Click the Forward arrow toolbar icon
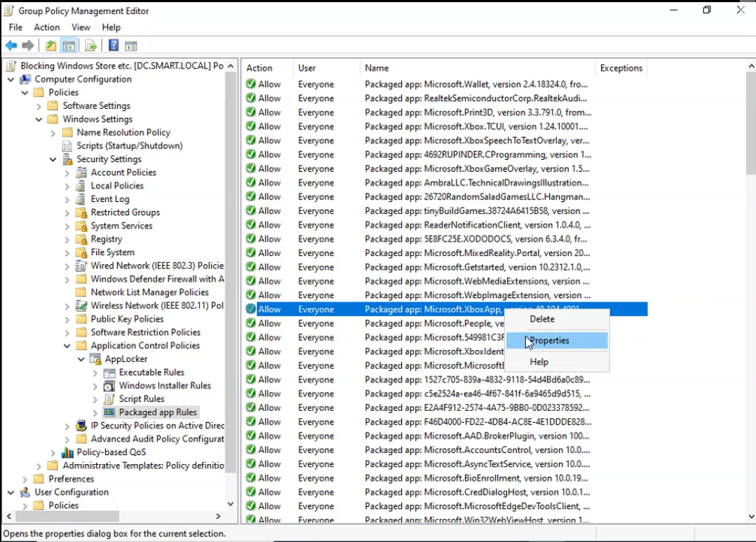 pos(28,46)
